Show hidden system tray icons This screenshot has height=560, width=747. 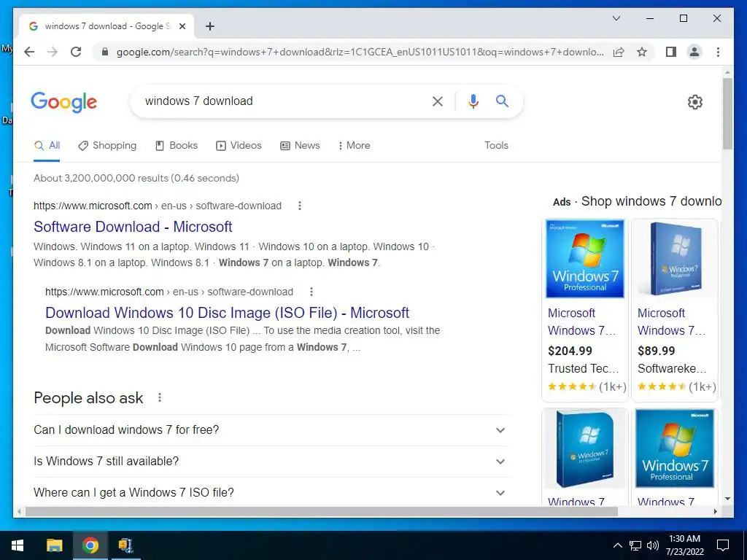click(617, 545)
